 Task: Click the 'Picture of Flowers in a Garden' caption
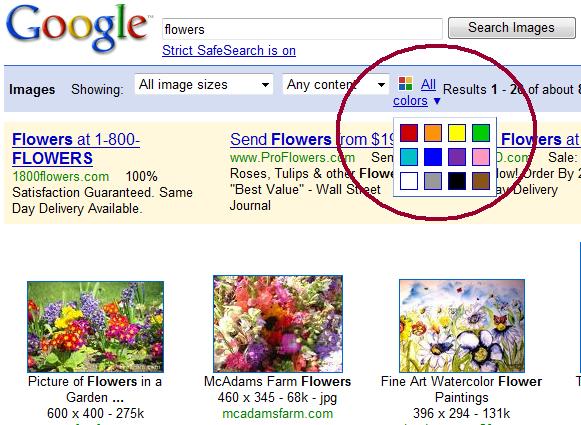coord(95,389)
